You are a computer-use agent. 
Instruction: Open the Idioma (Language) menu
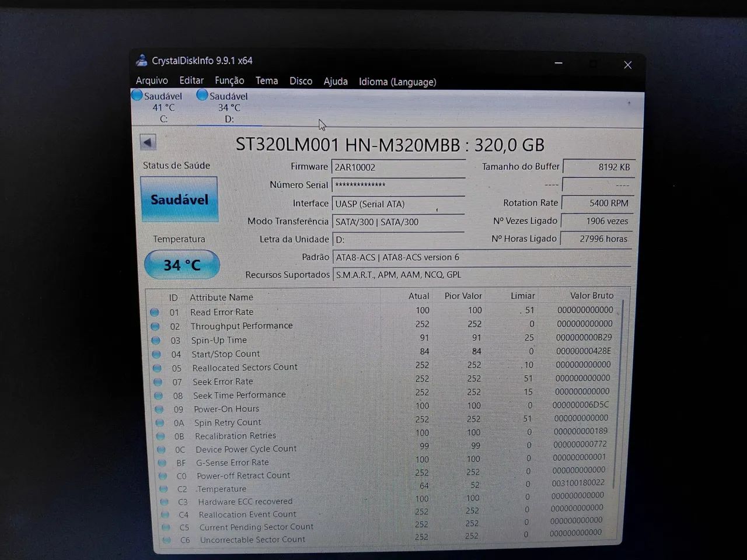click(397, 82)
